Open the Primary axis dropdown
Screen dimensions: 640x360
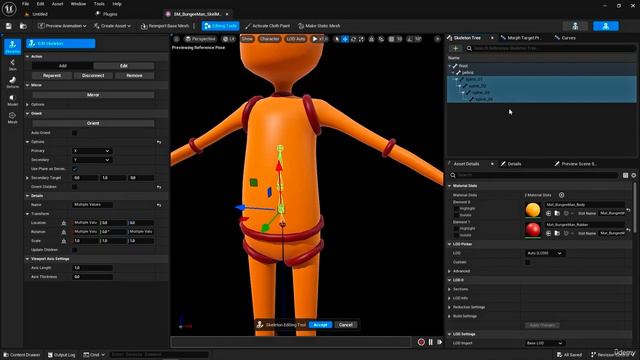click(92, 151)
